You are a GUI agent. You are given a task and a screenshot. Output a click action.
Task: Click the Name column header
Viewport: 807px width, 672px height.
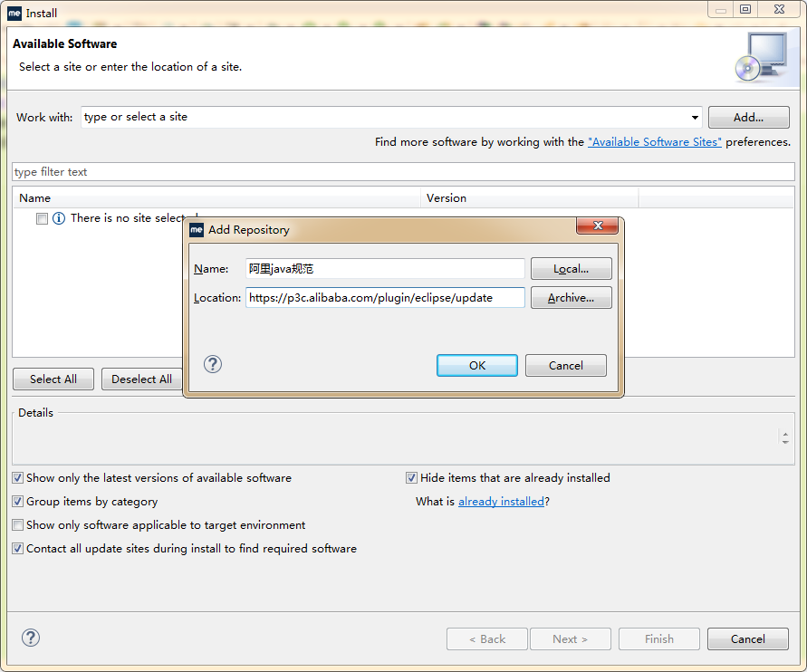click(216, 198)
